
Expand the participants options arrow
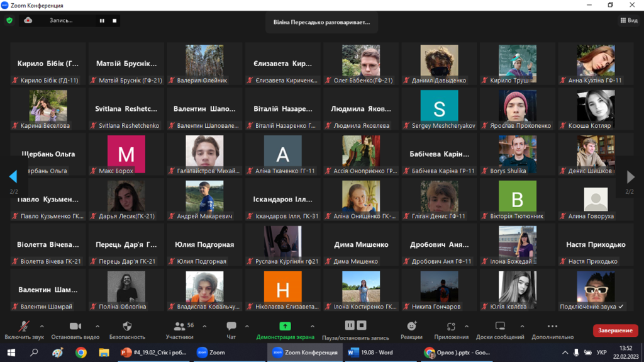[x=201, y=326]
